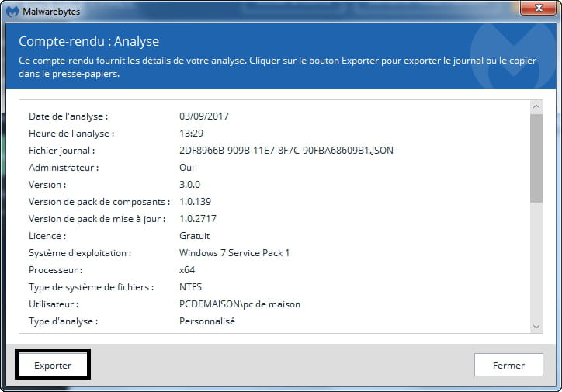The image size is (562, 392).
Task: Click the Utilisateur label
Action: click(54, 304)
